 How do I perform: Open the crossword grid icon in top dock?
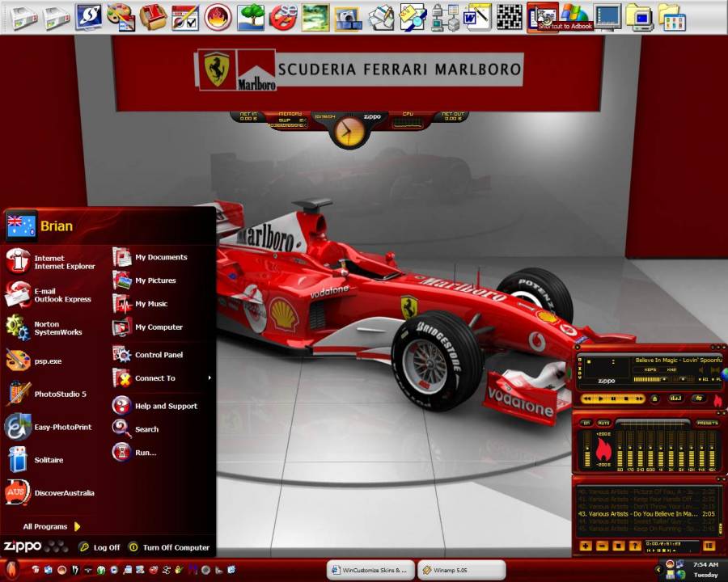[x=509, y=16]
